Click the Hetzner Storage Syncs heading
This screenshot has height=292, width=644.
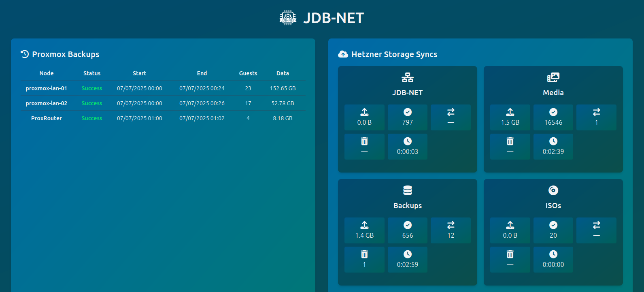click(394, 54)
